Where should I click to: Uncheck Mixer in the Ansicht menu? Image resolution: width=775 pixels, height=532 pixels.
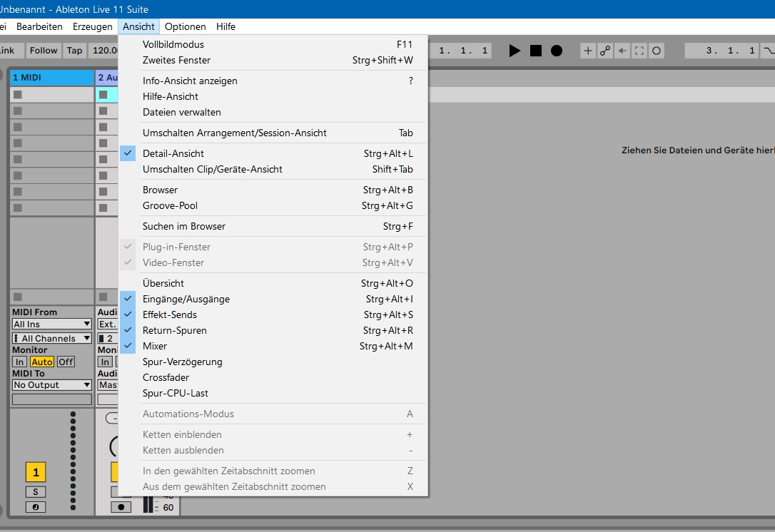273,347
